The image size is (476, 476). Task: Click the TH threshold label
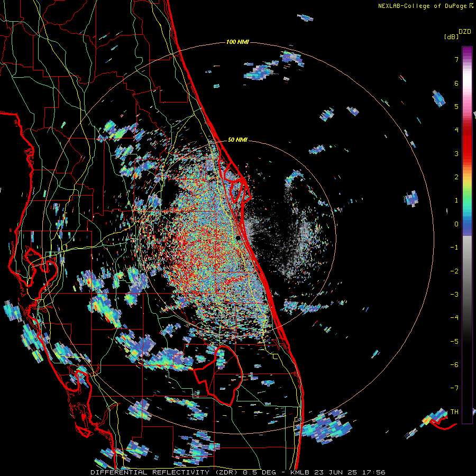click(x=454, y=412)
